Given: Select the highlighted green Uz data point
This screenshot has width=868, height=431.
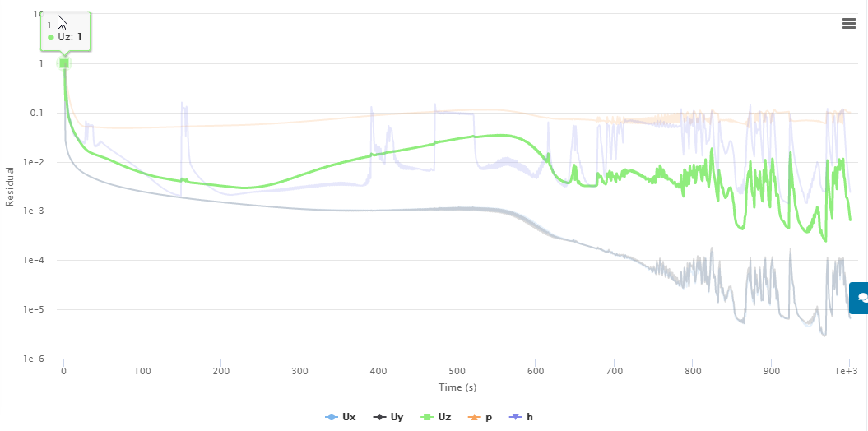Looking at the screenshot, I should [x=63, y=63].
